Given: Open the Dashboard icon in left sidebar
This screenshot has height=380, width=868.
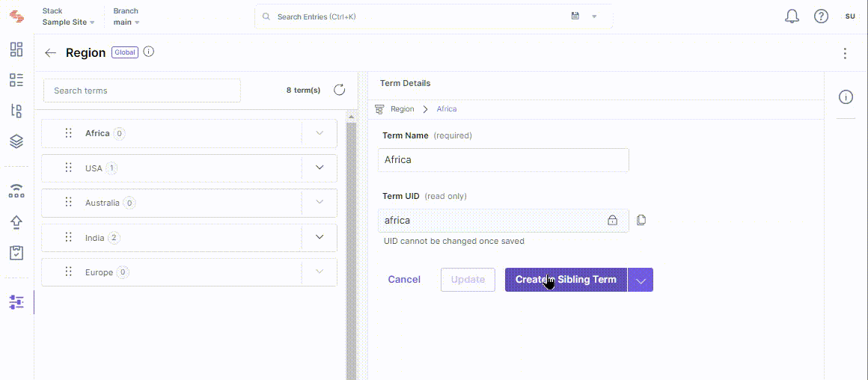Looking at the screenshot, I should point(16,49).
